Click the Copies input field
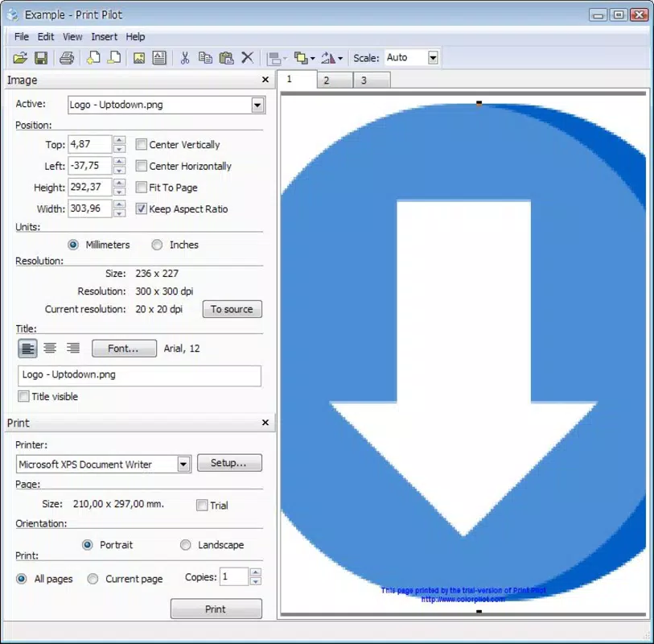Image resolution: width=654 pixels, height=644 pixels. click(234, 576)
